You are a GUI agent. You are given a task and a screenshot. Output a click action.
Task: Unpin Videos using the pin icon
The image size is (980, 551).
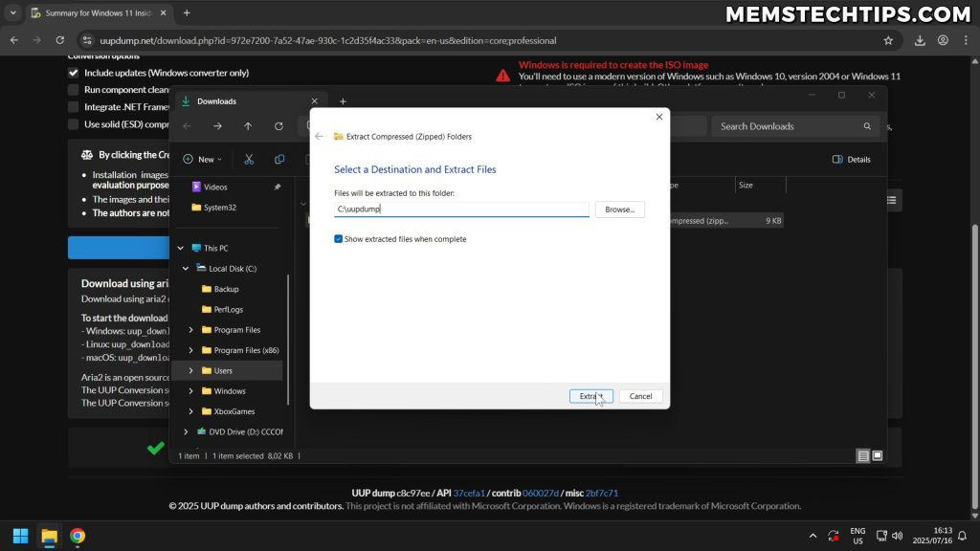pos(277,187)
